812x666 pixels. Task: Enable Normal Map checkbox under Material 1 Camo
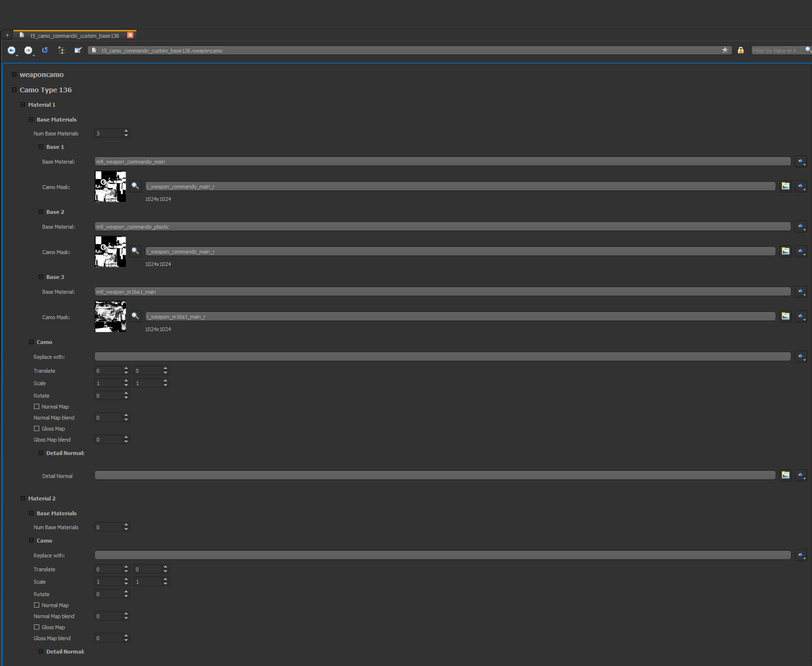tap(37, 407)
